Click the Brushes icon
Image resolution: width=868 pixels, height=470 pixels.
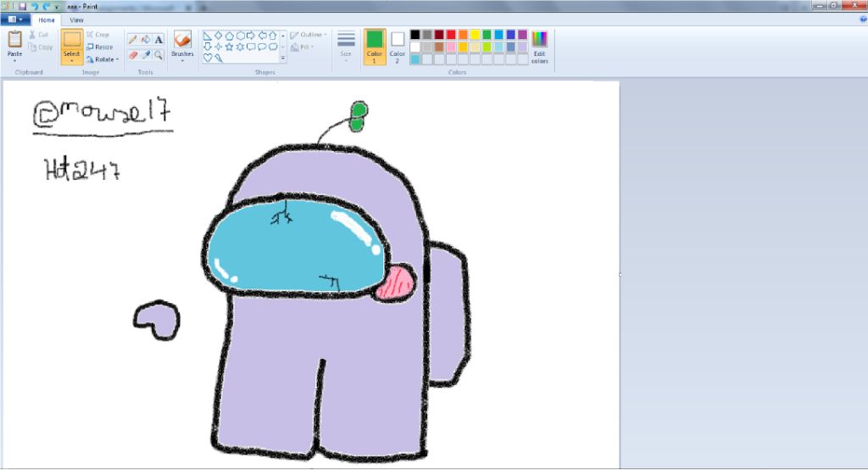click(x=182, y=40)
